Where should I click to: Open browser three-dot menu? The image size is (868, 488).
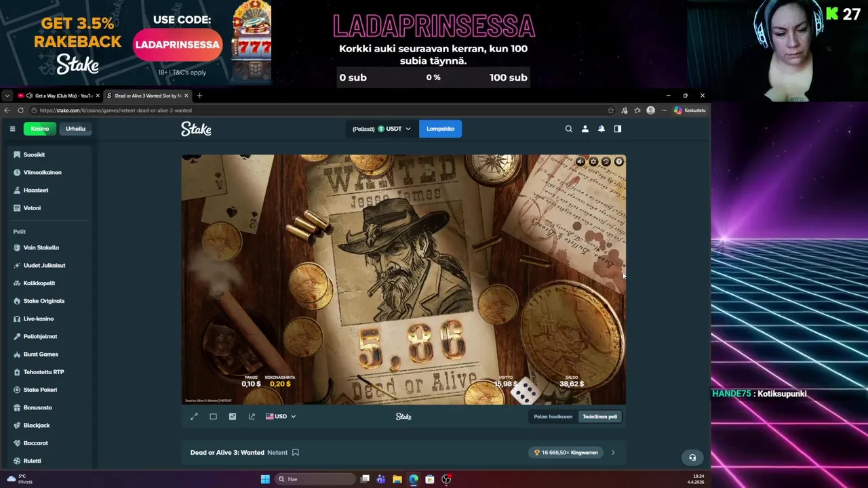click(x=664, y=110)
